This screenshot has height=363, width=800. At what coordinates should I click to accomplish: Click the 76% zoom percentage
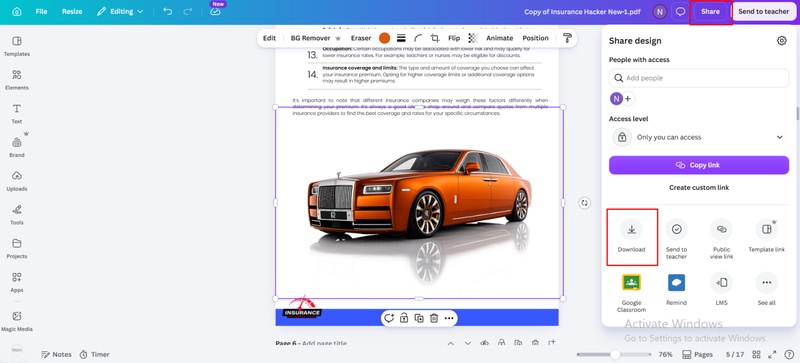(665, 354)
